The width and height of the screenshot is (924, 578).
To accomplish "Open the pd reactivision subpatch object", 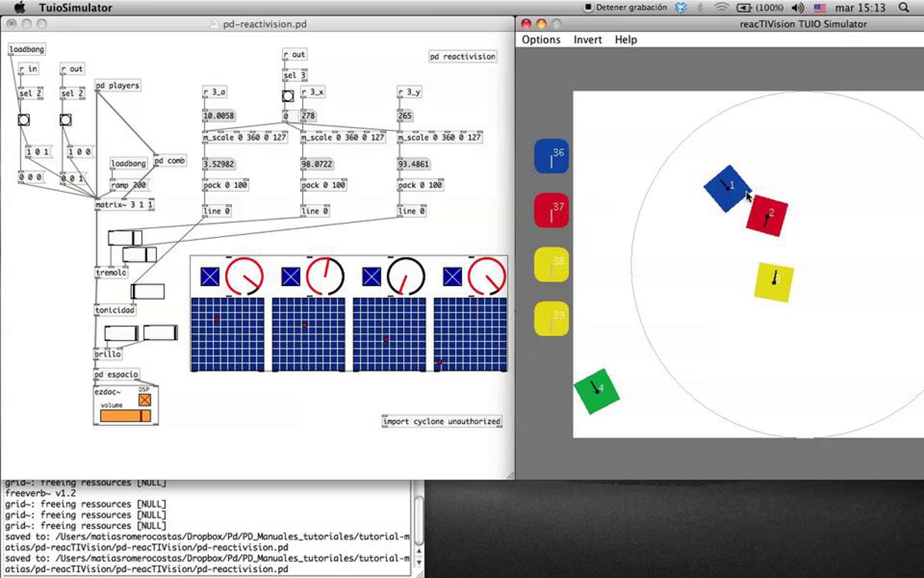I will (x=462, y=57).
